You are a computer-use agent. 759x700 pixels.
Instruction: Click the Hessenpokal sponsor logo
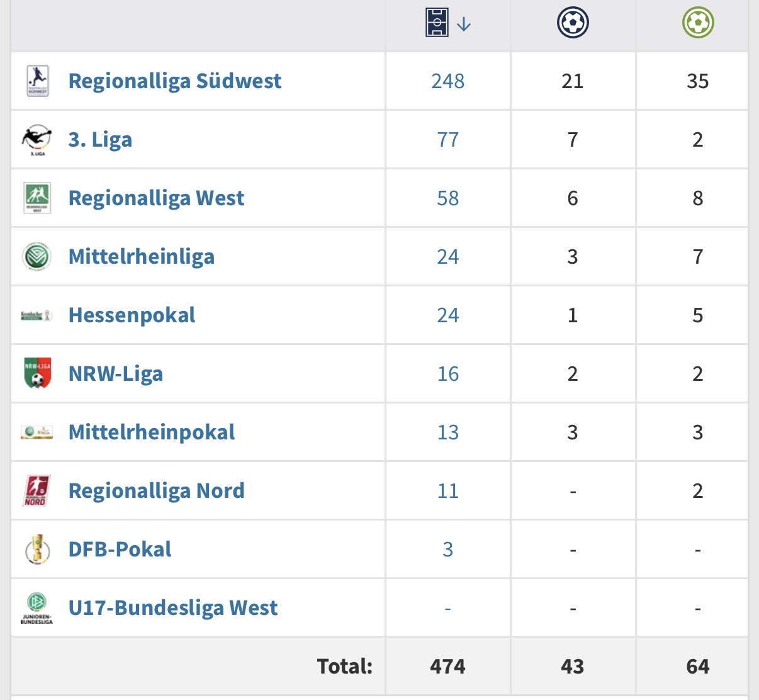[x=37, y=315]
